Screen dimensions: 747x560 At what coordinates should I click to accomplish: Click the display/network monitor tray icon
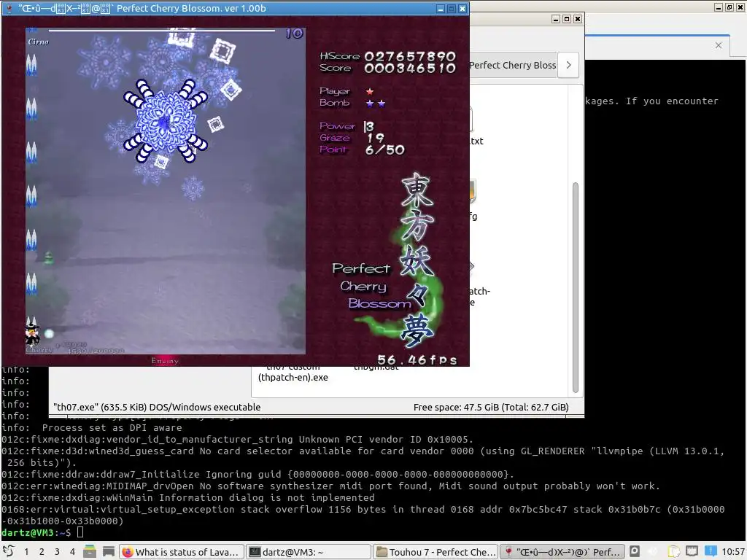coord(692,551)
